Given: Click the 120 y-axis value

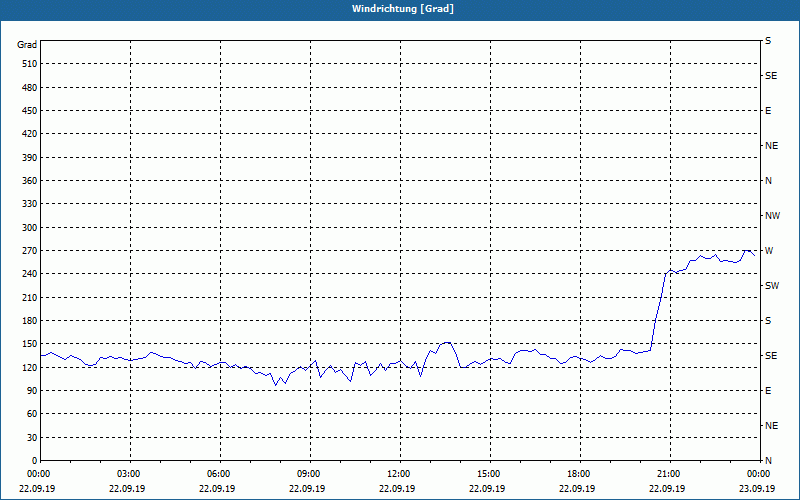Looking at the screenshot, I should point(30,367).
